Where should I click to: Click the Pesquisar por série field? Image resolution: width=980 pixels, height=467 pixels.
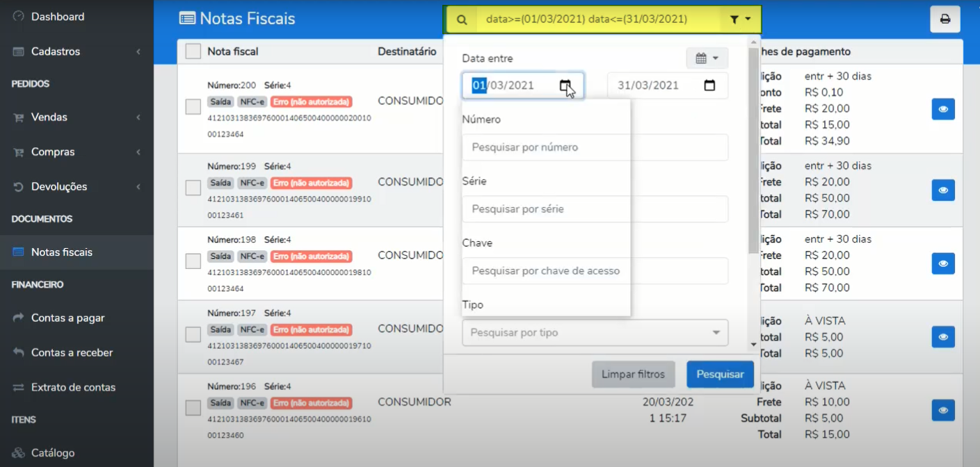(595, 209)
